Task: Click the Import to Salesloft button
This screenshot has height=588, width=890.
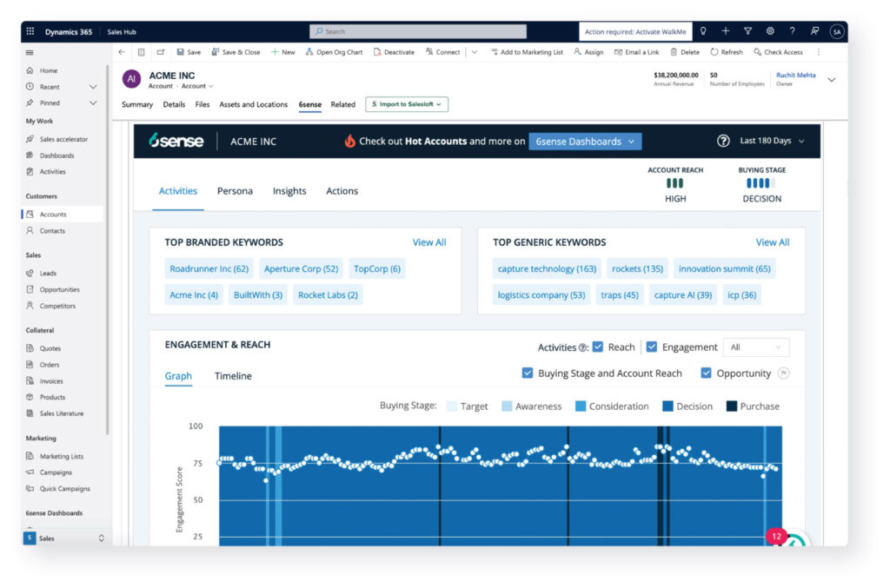Action: 407,104
